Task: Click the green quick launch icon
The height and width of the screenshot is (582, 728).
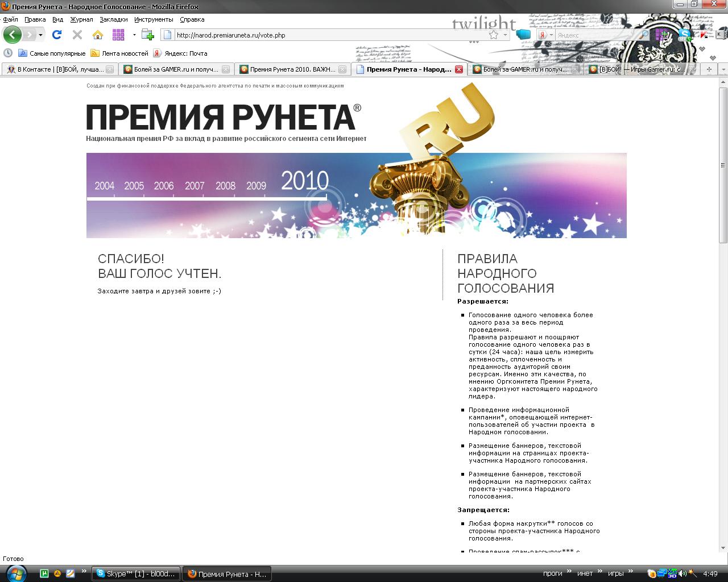Action: (44, 573)
